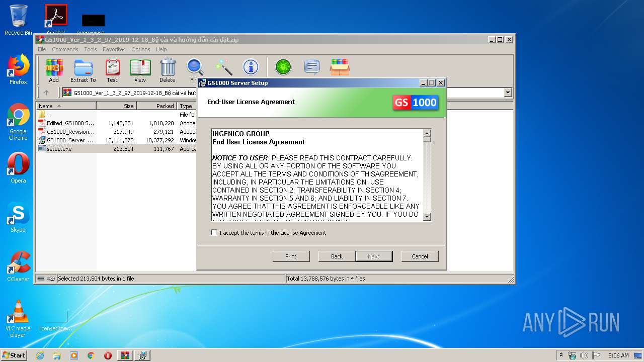Open the Help menu
The image size is (644, 362).
(x=161, y=49)
